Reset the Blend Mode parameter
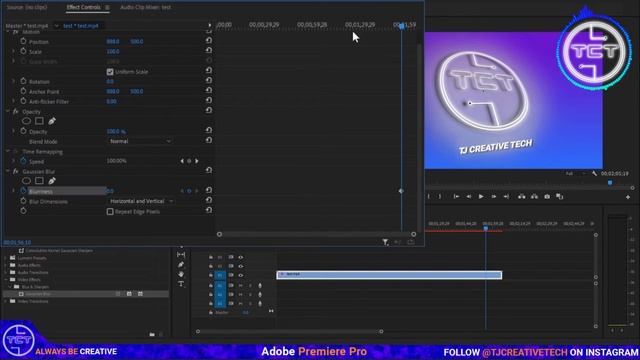Screen dimensions: 640x360 [209, 140]
